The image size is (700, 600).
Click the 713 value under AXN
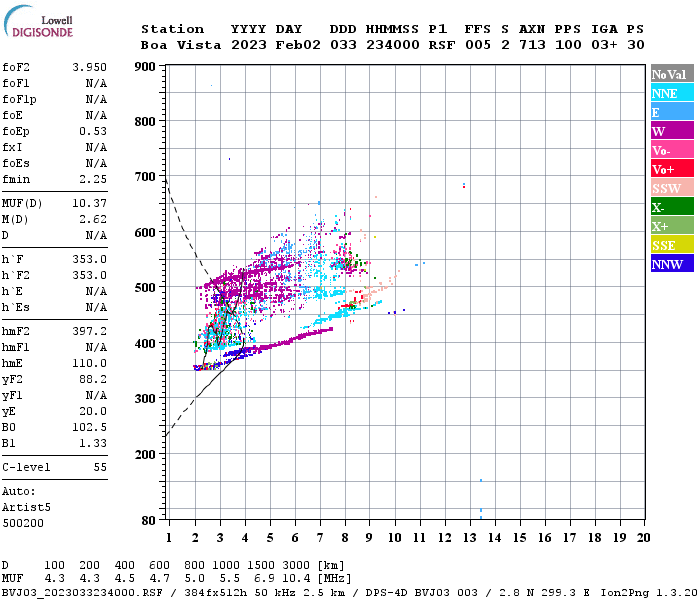(x=532, y=45)
